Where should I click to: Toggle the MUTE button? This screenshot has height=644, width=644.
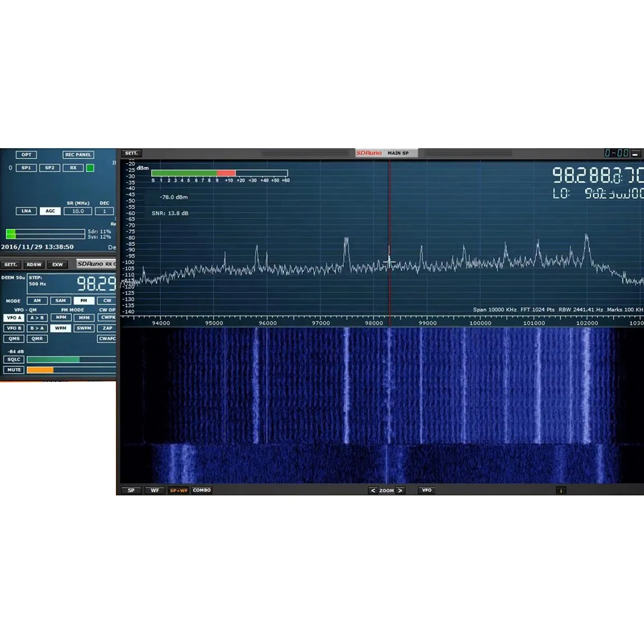[14, 370]
